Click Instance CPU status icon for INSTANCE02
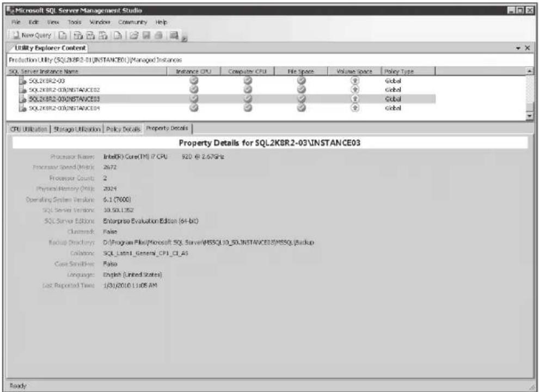 pos(194,89)
